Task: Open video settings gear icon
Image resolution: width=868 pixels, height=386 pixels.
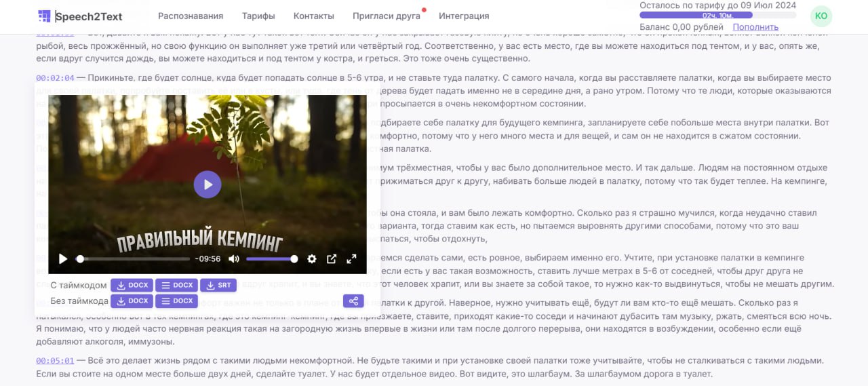Action: pyautogui.click(x=312, y=258)
